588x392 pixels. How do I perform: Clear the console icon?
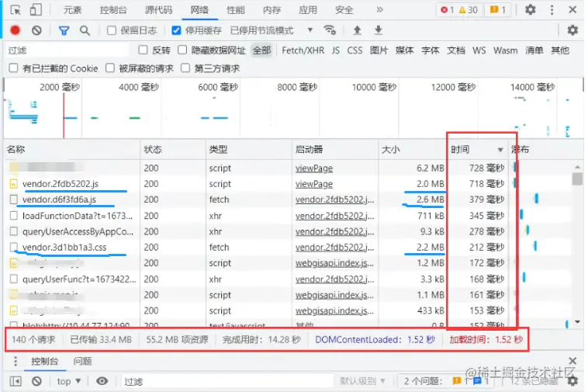(36, 381)
